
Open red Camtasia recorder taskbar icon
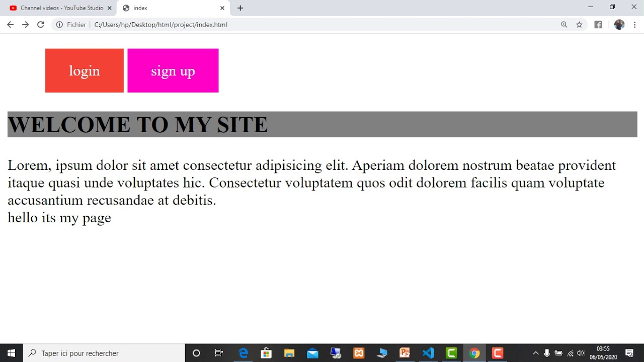[x=498, y=353]
